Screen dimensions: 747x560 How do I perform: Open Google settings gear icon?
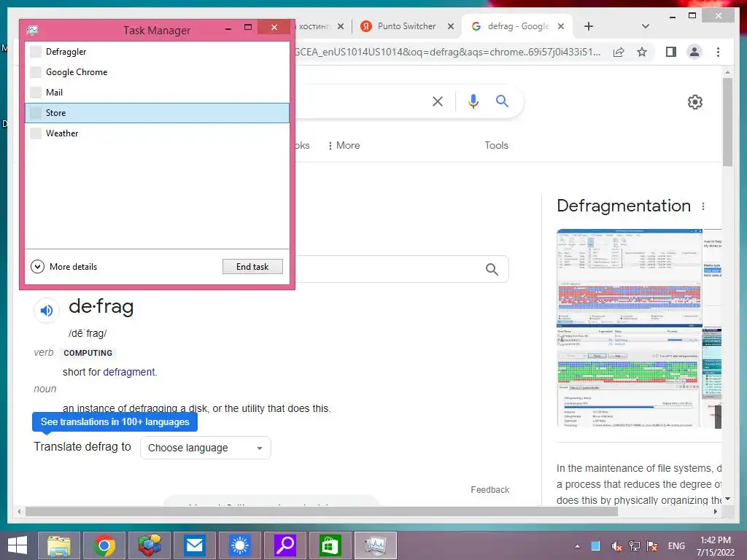(695, 102)
